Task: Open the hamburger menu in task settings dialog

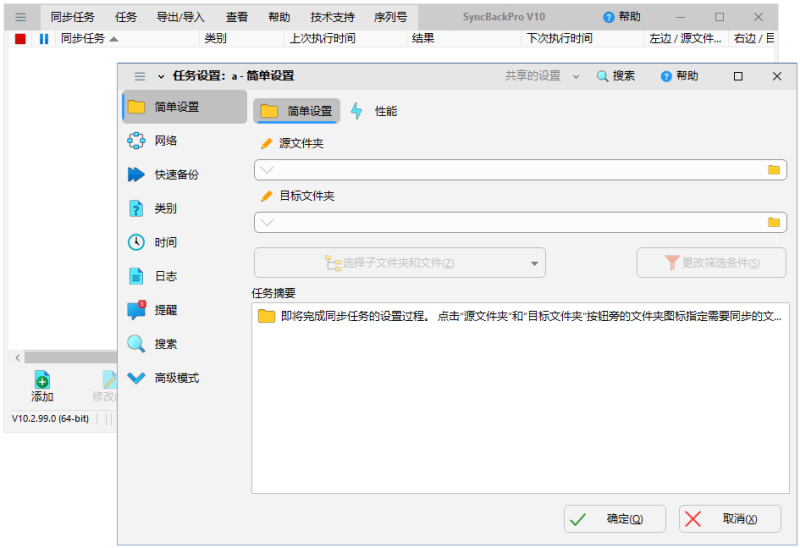Action: click(x=140, y=77)
